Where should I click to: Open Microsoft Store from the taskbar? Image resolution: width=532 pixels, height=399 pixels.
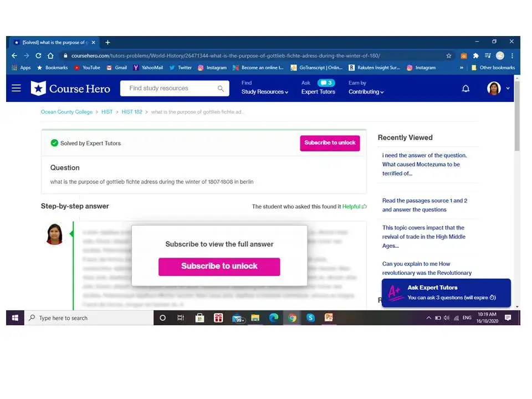199,318
